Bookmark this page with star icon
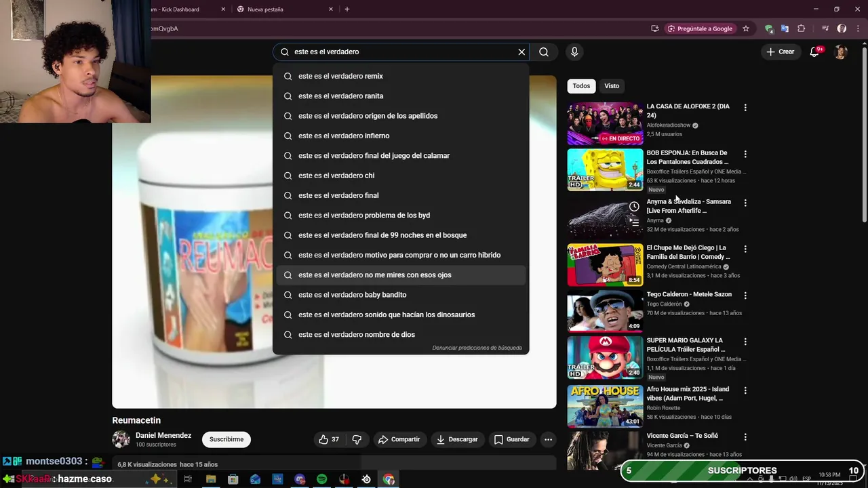Viewport: 868px width, 488px height. pyautogui.click(x=746, y=28)
